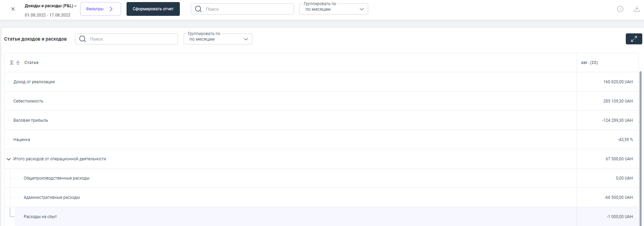Expand all rows icon beside Статья
The width and height of the screenshot is (644, 226).
point(12,63)
